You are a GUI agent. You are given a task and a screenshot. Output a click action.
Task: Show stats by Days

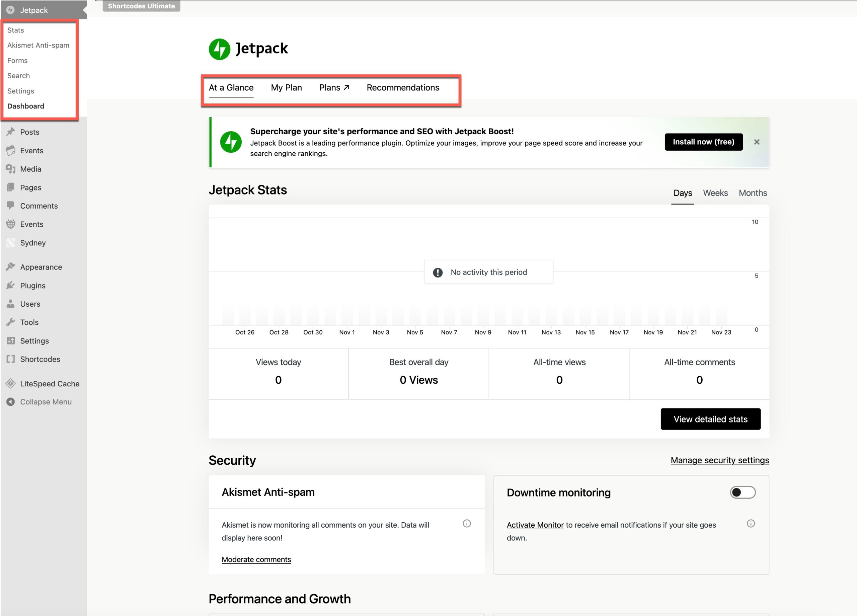pyautogui.click(x=683, y=193)
